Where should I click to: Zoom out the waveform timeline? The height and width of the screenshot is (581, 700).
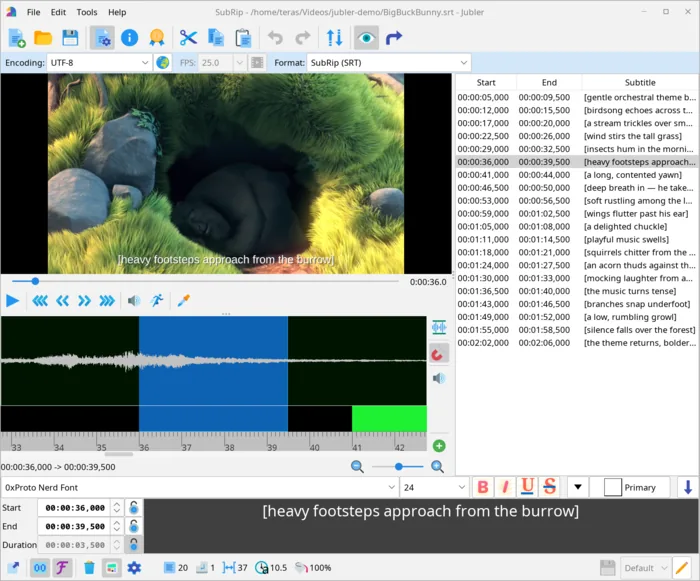pyautogui.click(x=357, y=467)
